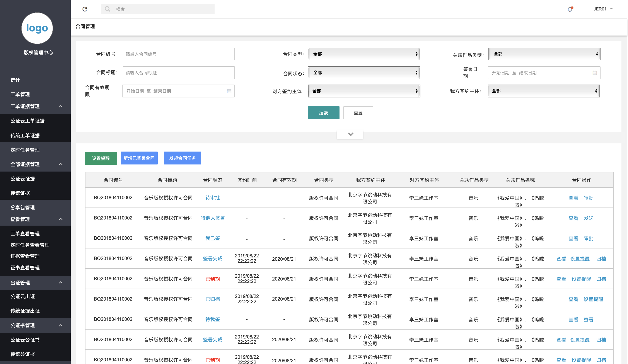Open the 合同类型 dropdown
628x364 pixels.
click(363, 54)
